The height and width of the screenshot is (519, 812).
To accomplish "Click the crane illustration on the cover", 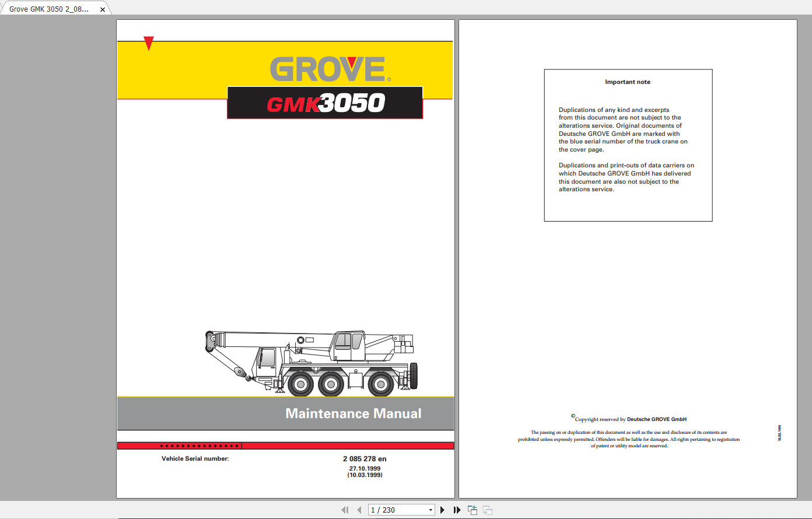I will click(x=311, y=363).
